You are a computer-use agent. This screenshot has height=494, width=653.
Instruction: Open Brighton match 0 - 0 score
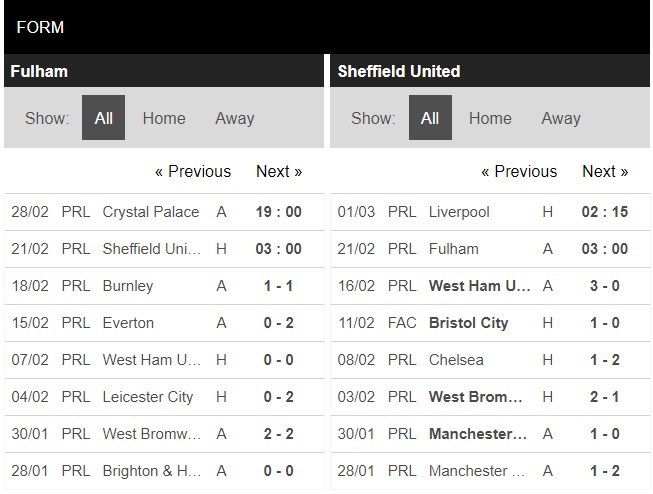(x=279, y=471)
